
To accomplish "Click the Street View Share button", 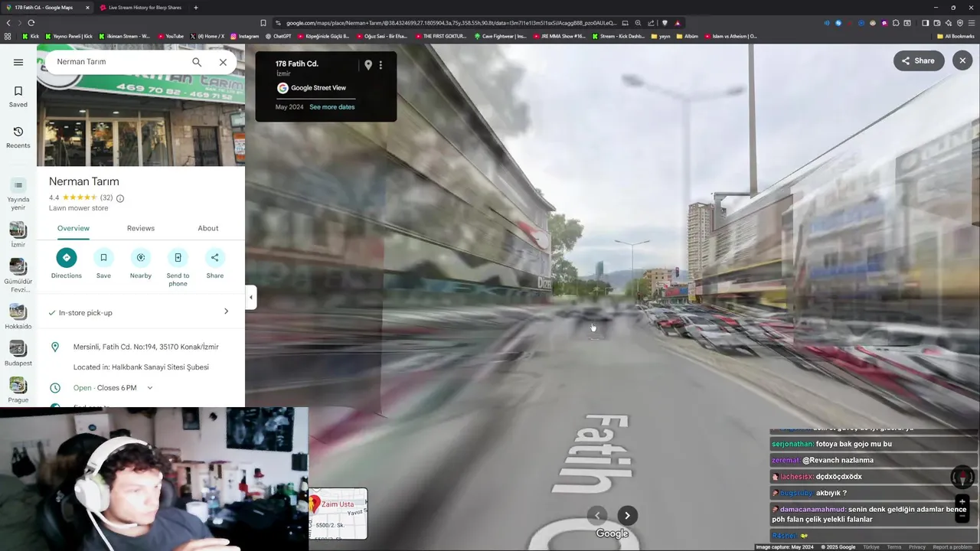I will pyautogui.click(x=919, y=60).
